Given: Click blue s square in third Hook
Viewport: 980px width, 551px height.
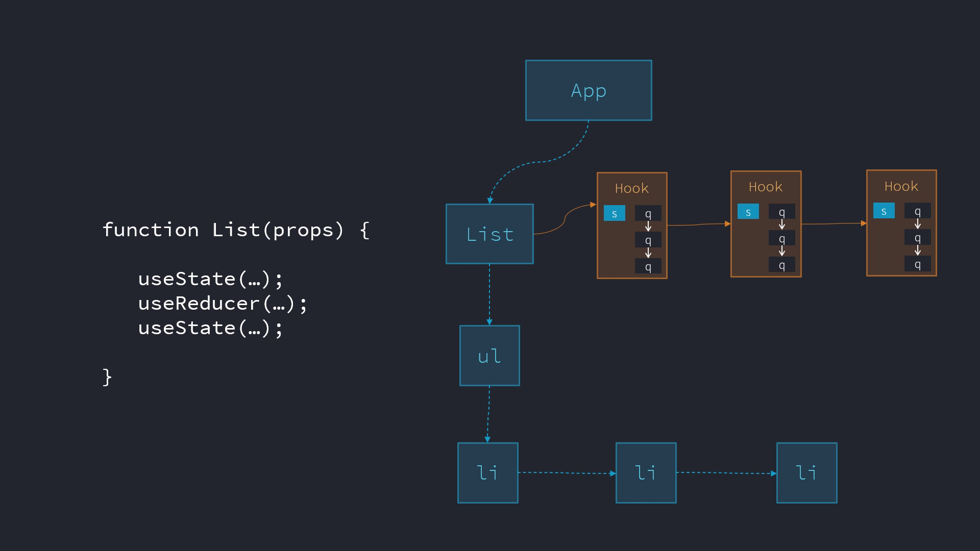Looking at the screenshot, I should (884, 211).
